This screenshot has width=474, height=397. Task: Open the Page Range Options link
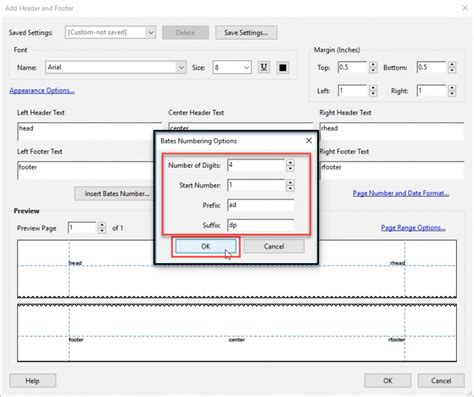click(413, 228)
